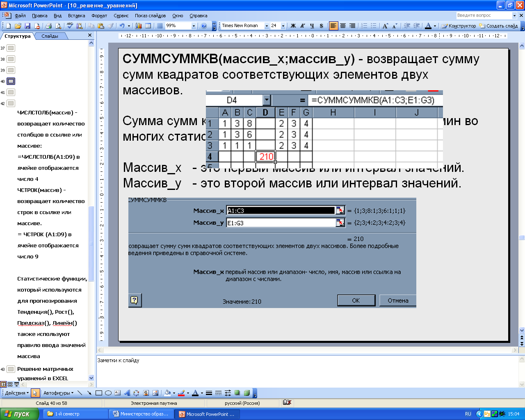525x420 pixels.
Task: Open the Формат menu
Action: (x=99, y=16)
